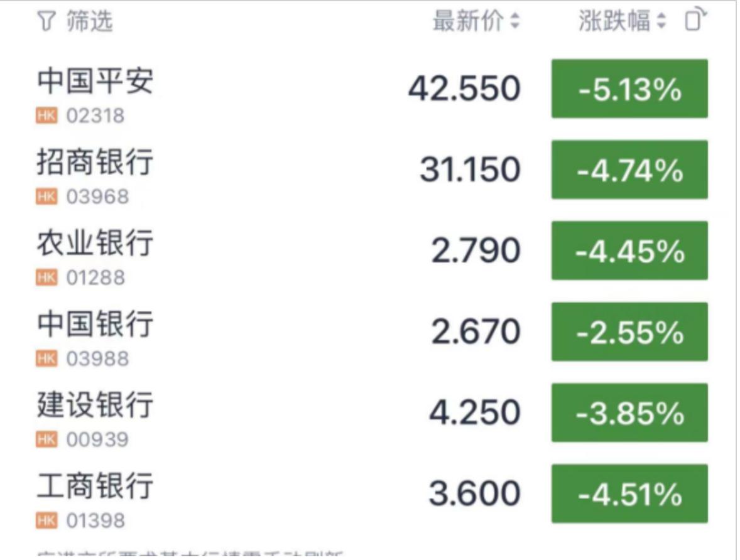Click the 最新价 column header
This screenshot has width=740, height=560.
(468, 23)
